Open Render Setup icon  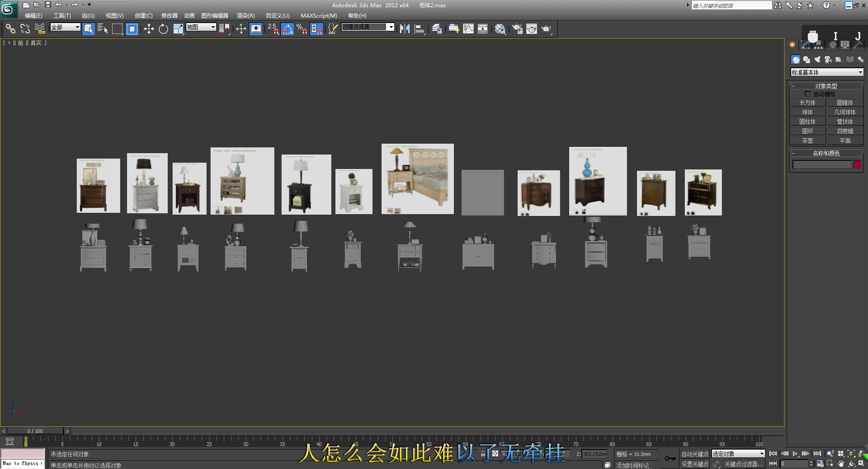click(517, 29)
